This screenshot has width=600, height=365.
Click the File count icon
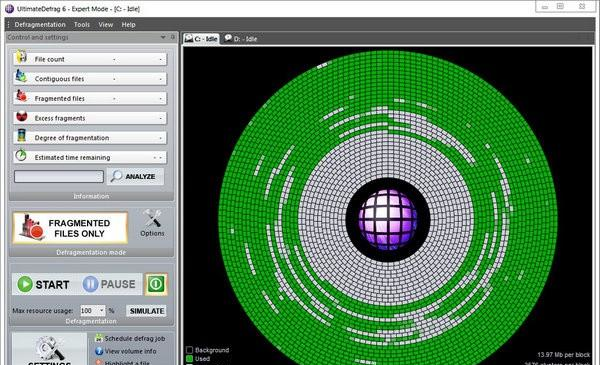[x=21, y=57]
